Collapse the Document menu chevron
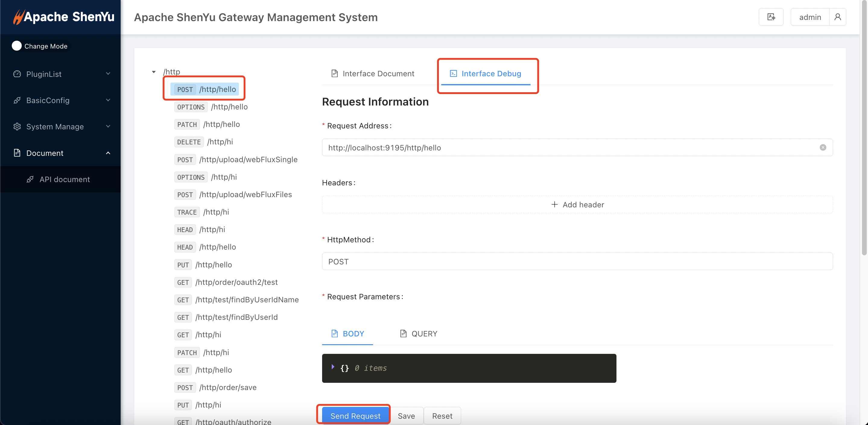 (108, 153)
